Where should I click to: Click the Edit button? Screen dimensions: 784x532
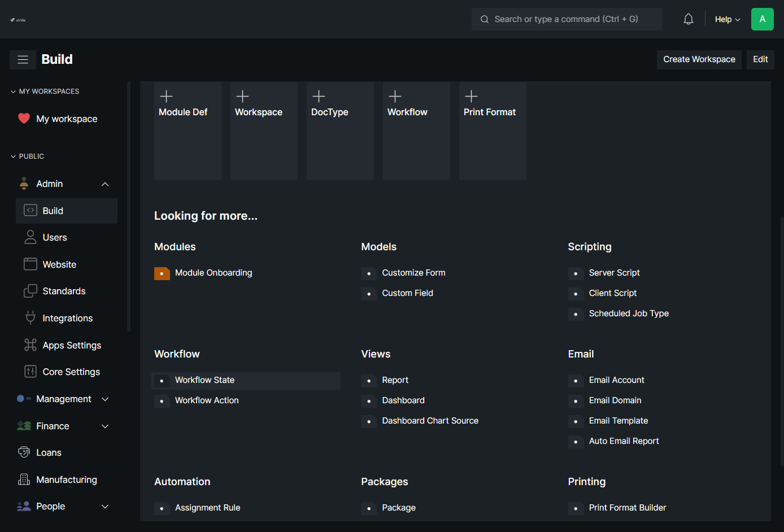click(x=760, y=59)
